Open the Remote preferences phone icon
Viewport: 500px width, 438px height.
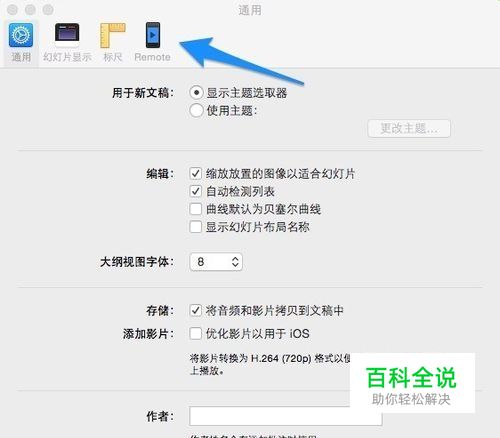(153, 35)
